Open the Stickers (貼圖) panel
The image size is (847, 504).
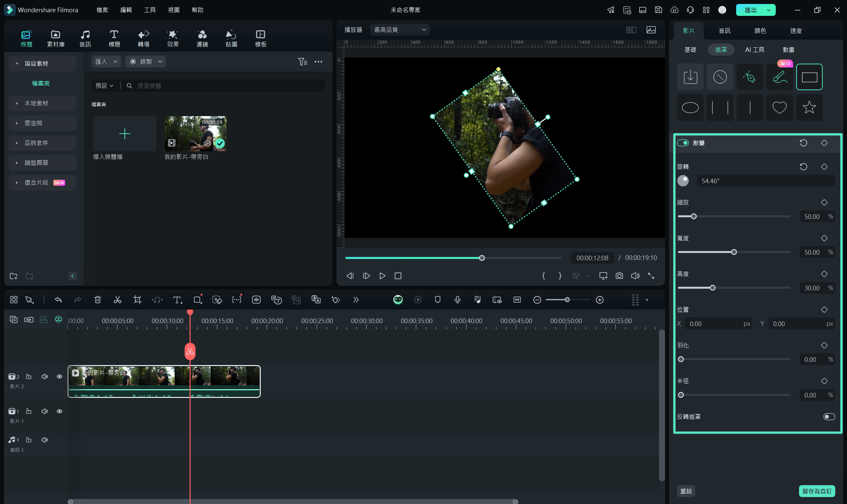point(231,38)
